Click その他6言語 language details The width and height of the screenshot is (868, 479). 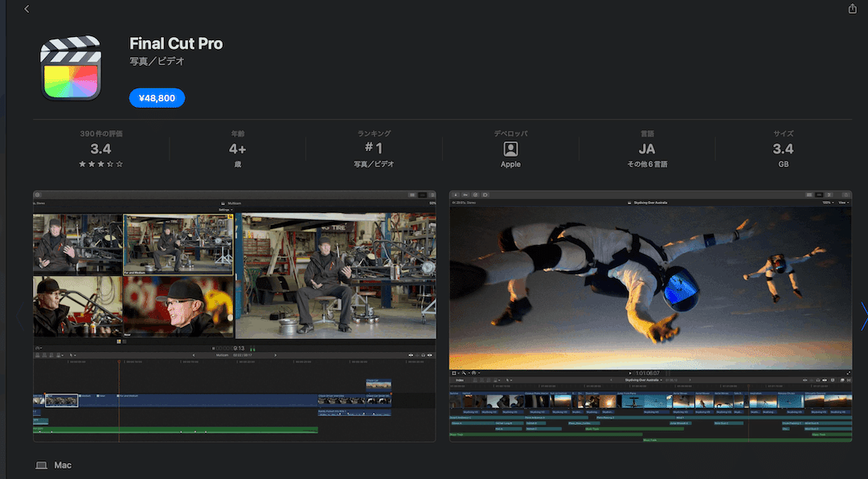tap(646, 165)
